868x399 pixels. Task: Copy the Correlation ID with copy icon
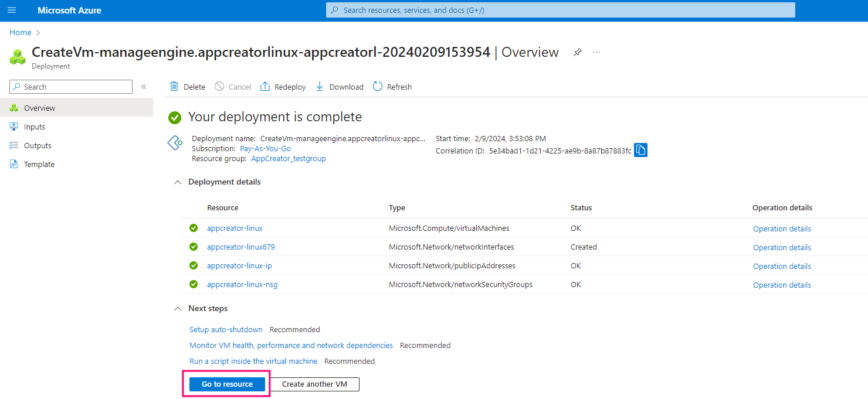tap(640, 150)
